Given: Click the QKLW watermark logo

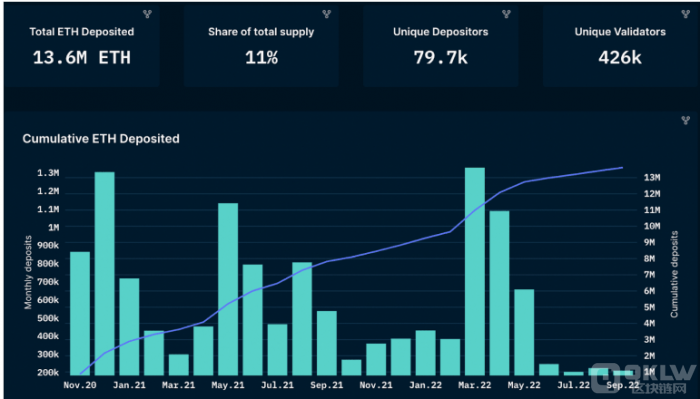Looking at the screenshot, I should coord(644,378).
